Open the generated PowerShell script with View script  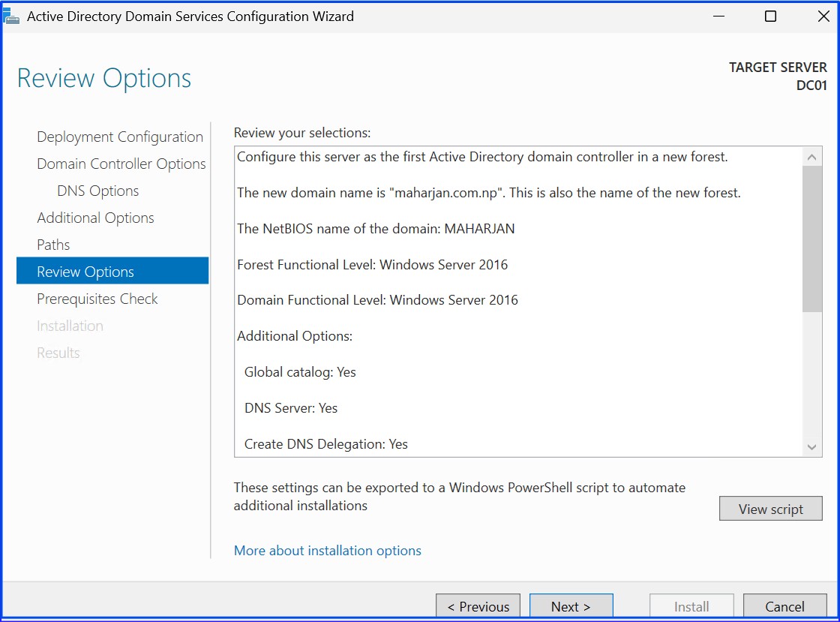(x=770, y=508)
